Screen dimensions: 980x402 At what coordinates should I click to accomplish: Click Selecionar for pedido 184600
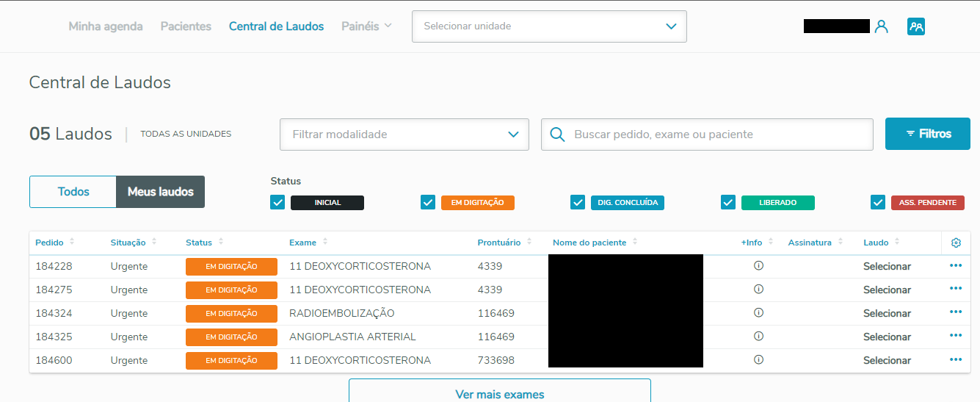(x=887, y=360)
